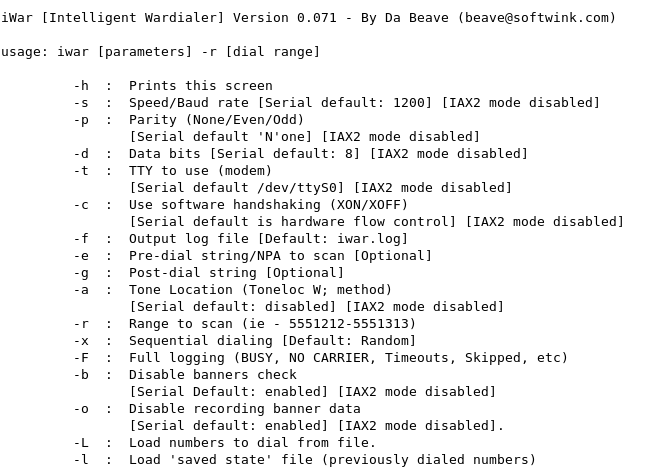Click the -h help flag
The image size is (666, 473).
[81, 86]
